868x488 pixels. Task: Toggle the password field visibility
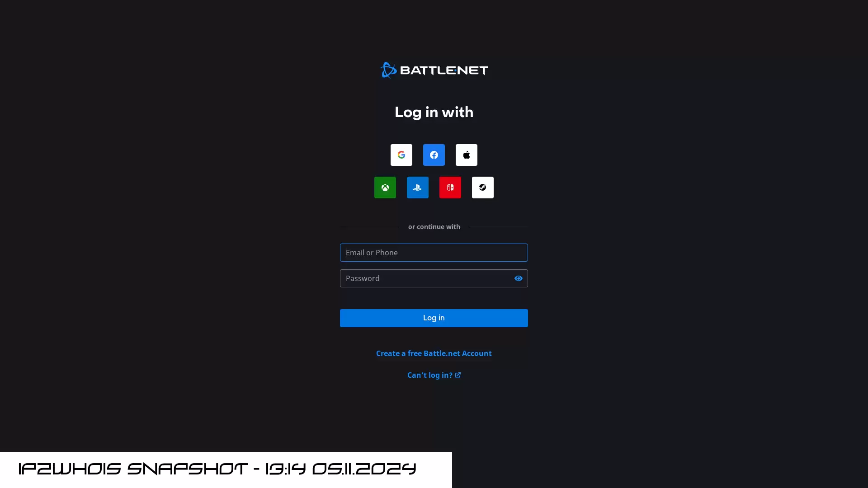[x=518, y=278]
